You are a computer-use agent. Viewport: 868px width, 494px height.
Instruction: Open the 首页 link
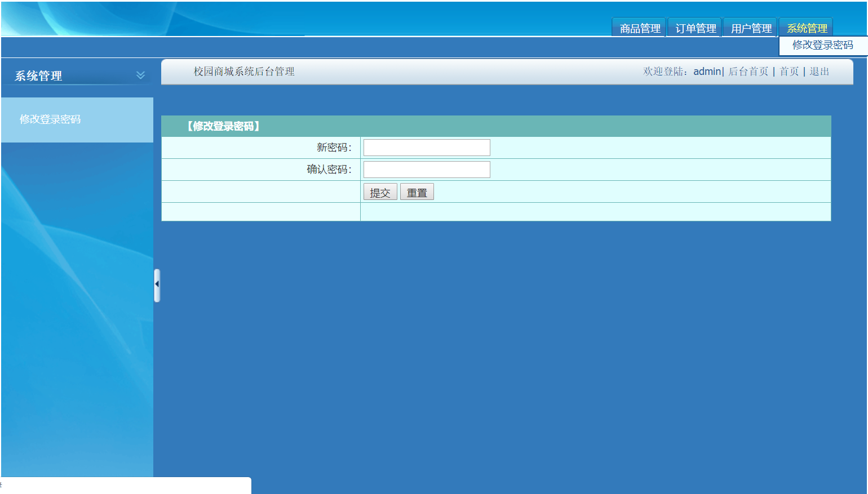click(789, 72)
